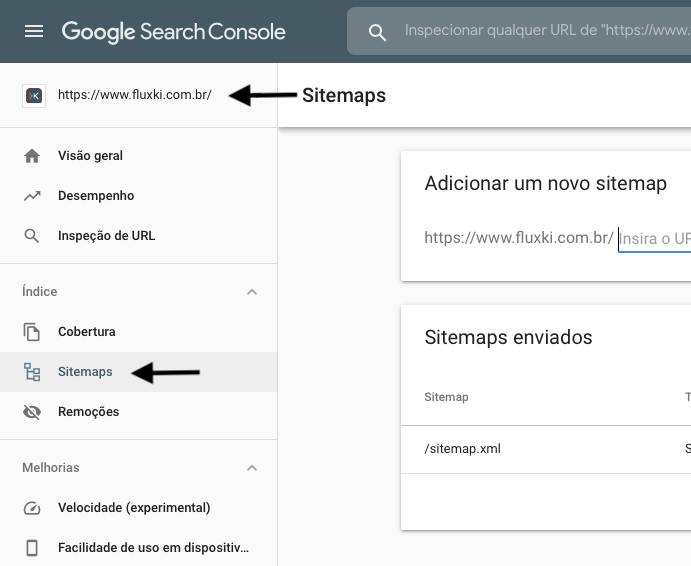Open the hamburger main menu
Viewport: 691px width, 566px height.
point(34,32)
